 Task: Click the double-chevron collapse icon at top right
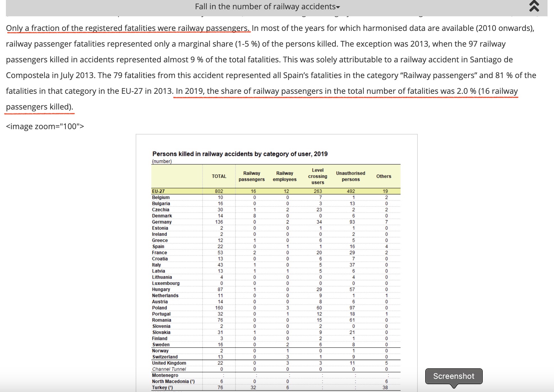pyautogui.click(x=534, y=6)
